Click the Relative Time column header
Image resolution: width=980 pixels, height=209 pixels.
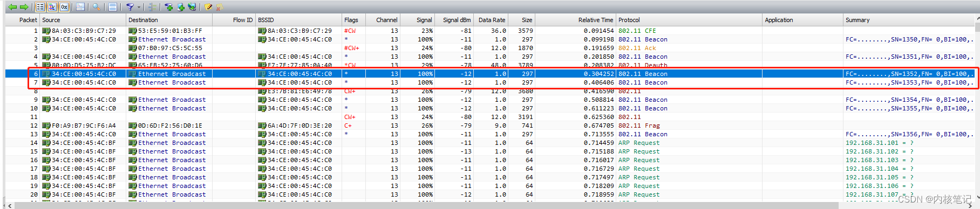(x=575, y=20)
